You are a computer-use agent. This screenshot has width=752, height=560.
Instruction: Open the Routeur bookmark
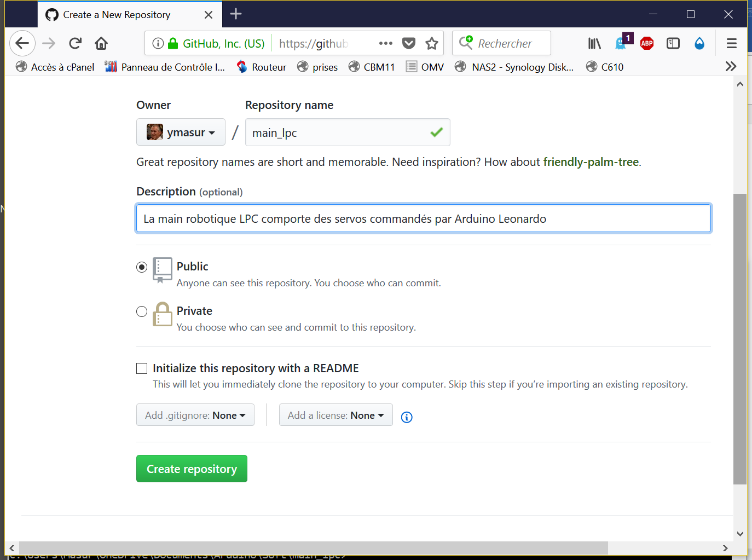pos(262,67)
